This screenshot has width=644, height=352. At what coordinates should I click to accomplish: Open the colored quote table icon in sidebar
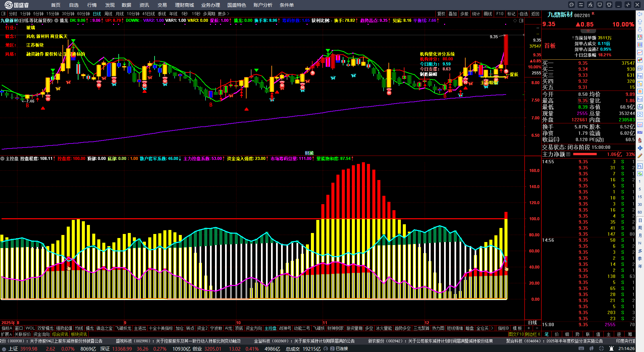point(640,45)
